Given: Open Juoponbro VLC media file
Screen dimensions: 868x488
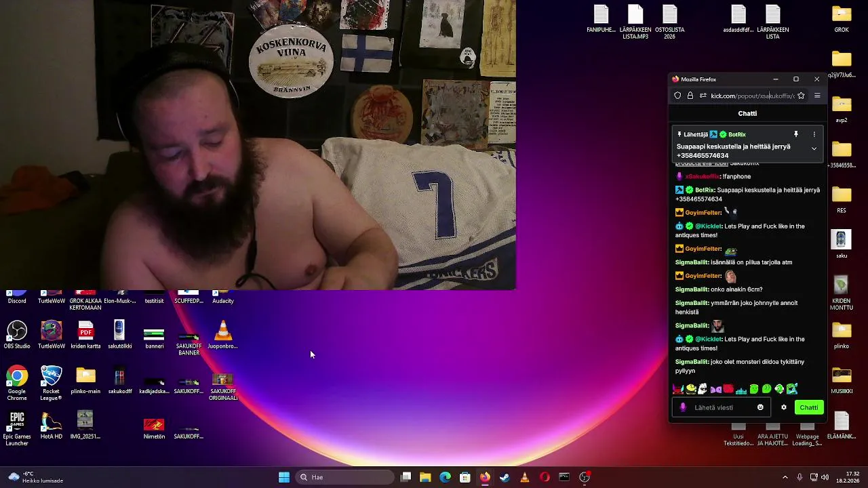Looking at the screenshot, I should (222, 335).
